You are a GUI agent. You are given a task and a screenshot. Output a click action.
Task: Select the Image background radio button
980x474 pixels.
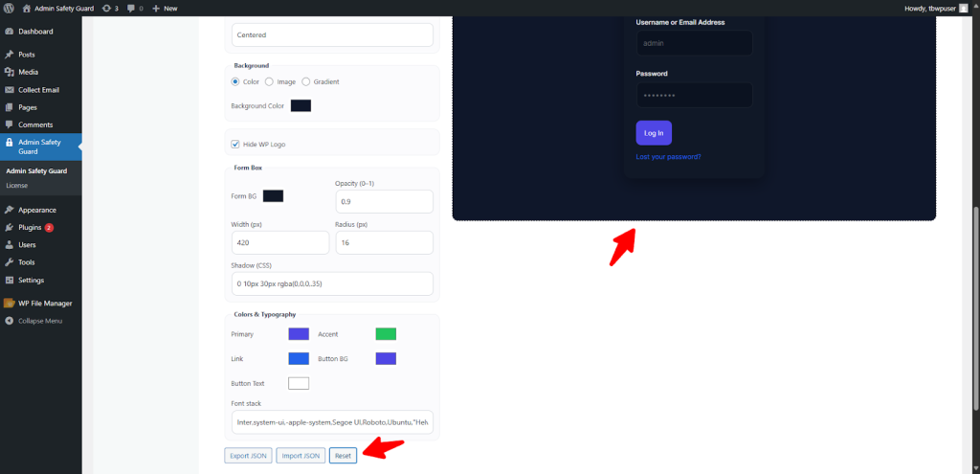(269, 81)
